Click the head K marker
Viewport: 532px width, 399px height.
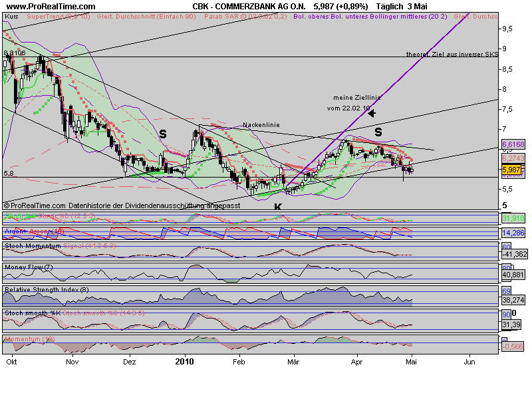click(278, 207)
